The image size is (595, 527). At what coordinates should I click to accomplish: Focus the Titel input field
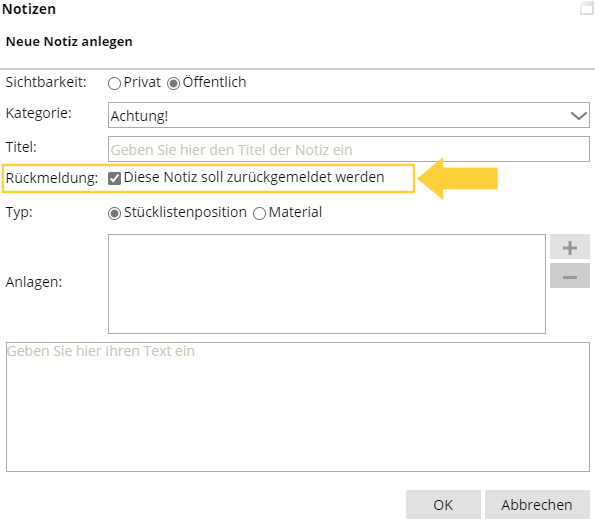pyautogui.click(x=348, y=149)
